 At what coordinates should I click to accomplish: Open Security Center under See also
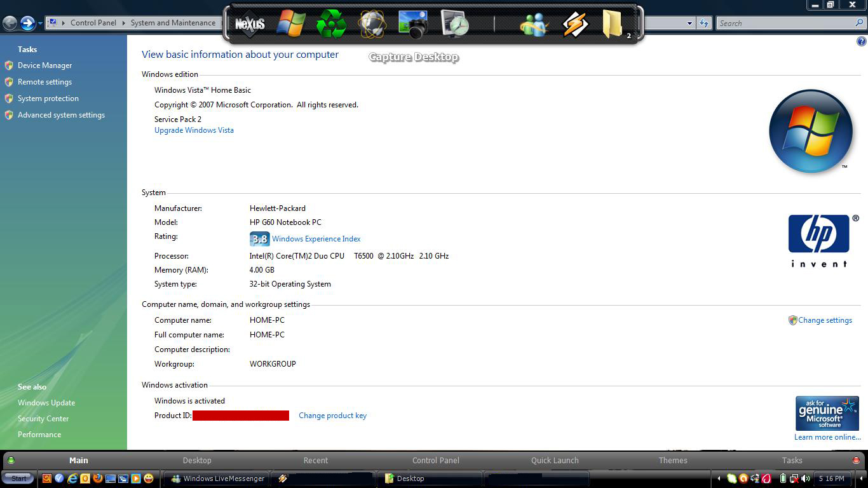click(43, 419)
